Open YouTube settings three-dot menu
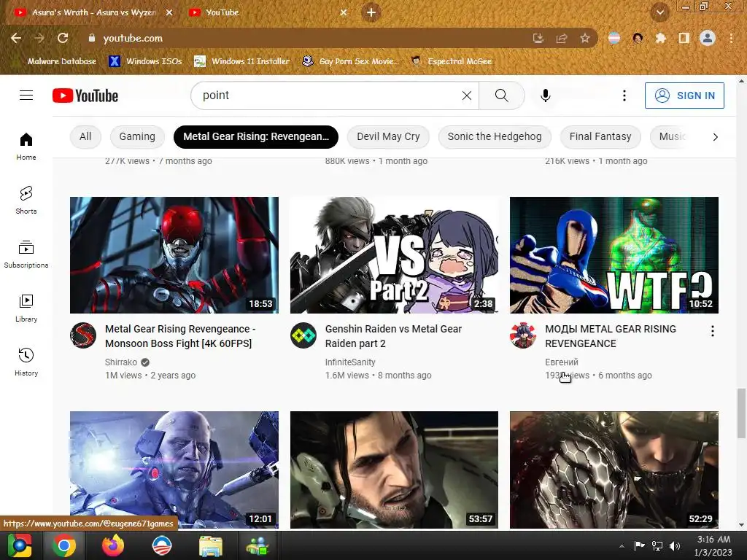Viewport: 747px width, 560px height. (624, 96)
